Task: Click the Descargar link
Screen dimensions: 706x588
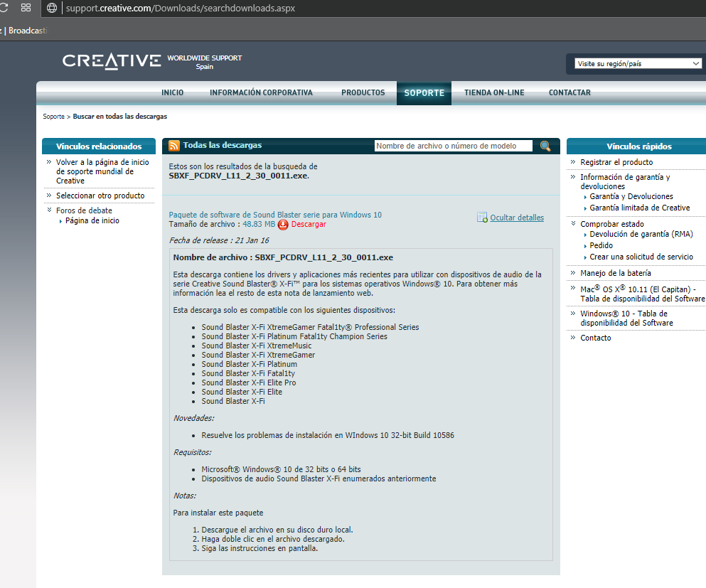Action: click(309, 224)
